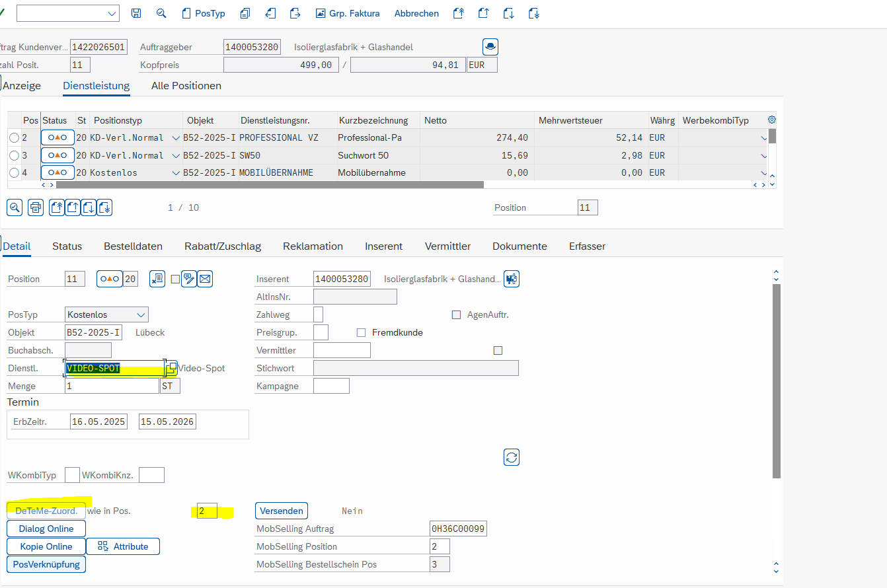This screenshot has height=588, width=887.
Task: Click the copy documents icon next to PosTyp
Action: (x=245, y=13)
